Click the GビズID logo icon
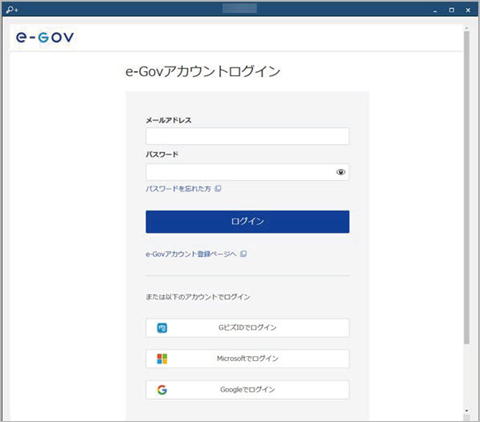480x422 pixels. 162,328
